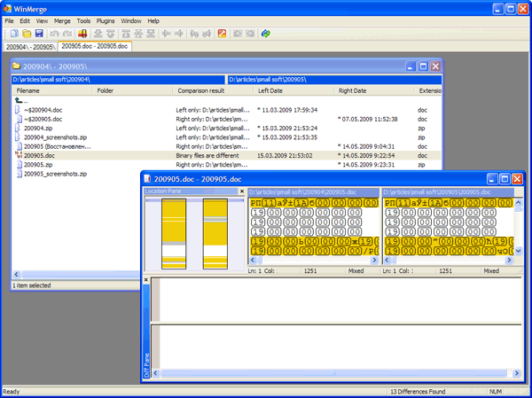Image resolution: width=532 pixels, height=398 pixels.
Task: Click the Open folder toolbar icon
Action: [x=27, y=34]
